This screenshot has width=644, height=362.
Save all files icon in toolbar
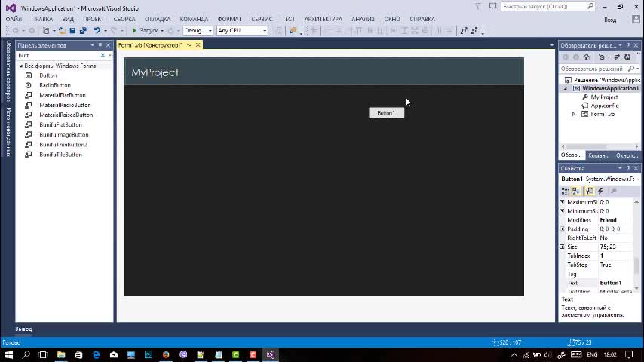coord(83,30)
